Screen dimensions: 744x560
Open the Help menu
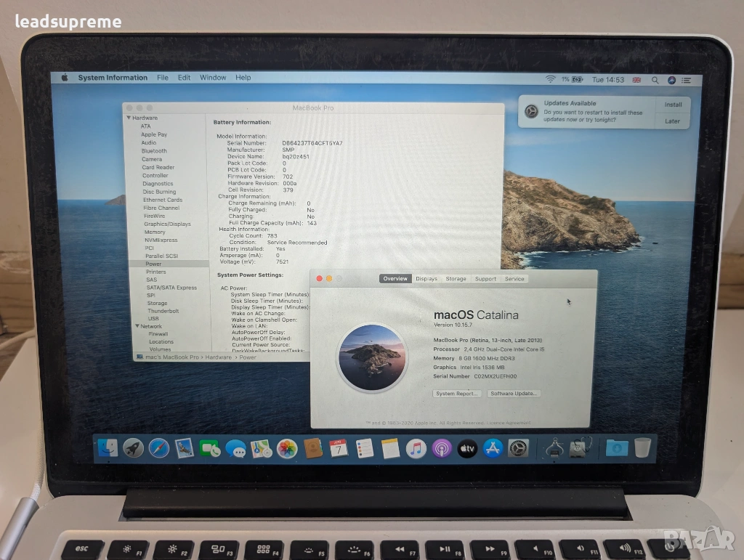coord(243,78)
